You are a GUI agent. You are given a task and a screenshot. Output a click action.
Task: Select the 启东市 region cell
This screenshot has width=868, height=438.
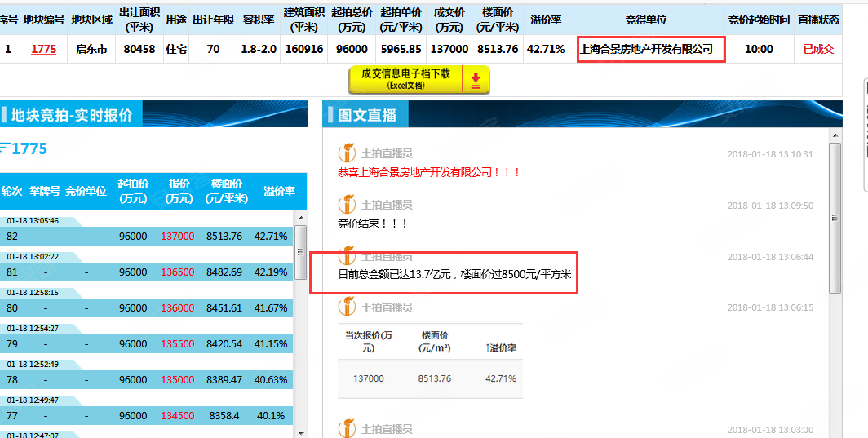coord(91,49)
